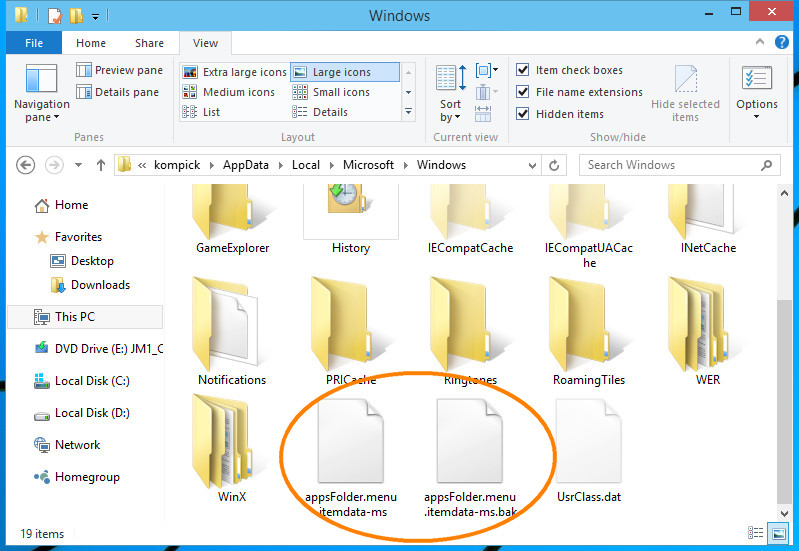Viewport: 799px width, 551px height.
Task: Toggle the Details pane
Action: (118, 92)
